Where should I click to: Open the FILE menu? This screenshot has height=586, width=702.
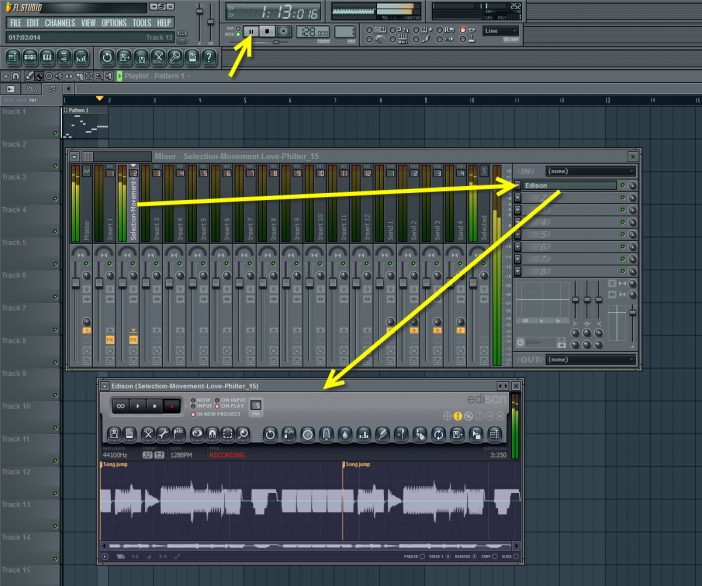15,23
